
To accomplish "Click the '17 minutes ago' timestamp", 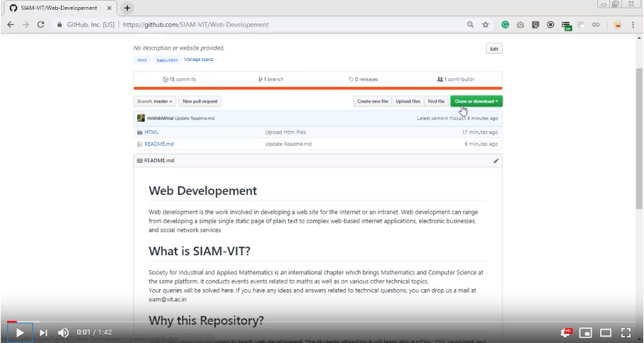I will 480,133.
